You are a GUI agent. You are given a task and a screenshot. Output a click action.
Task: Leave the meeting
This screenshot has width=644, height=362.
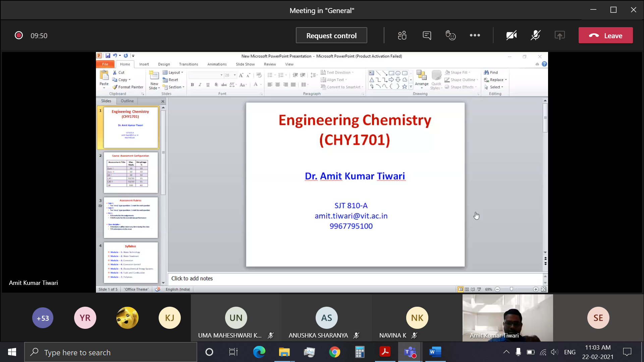tap(605, 35)
